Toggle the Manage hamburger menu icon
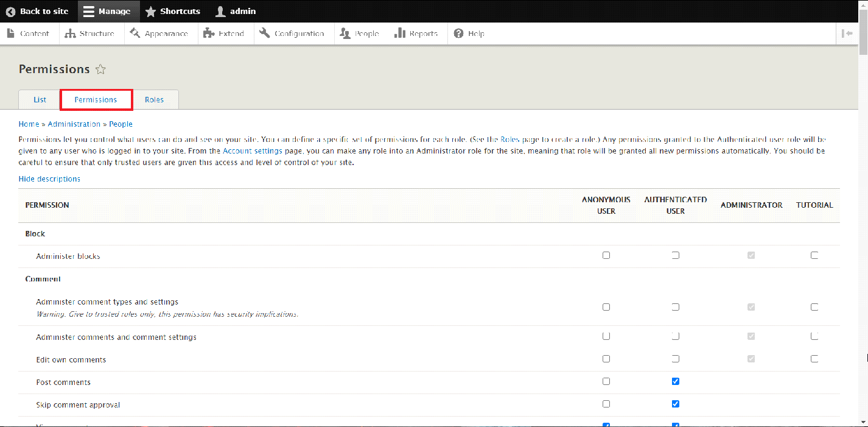Screen dimensions: 868x427 tap(89, 12)
